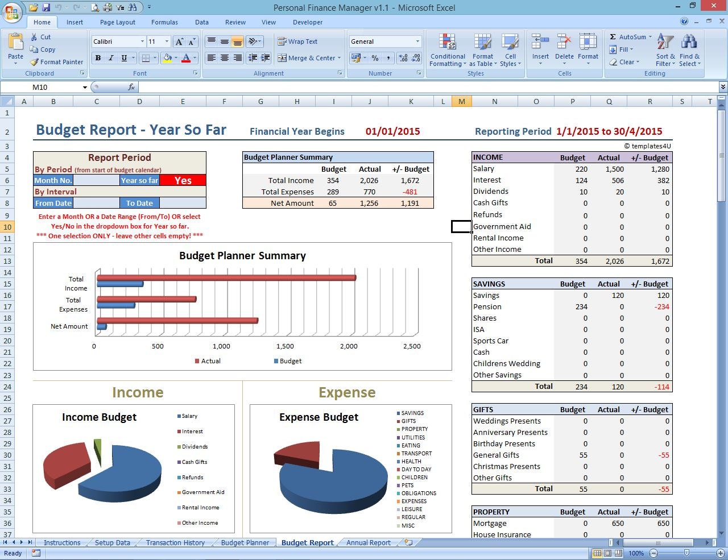Toggle Align Text Right
Screen dimensions: 728x560
click(238, 58)
